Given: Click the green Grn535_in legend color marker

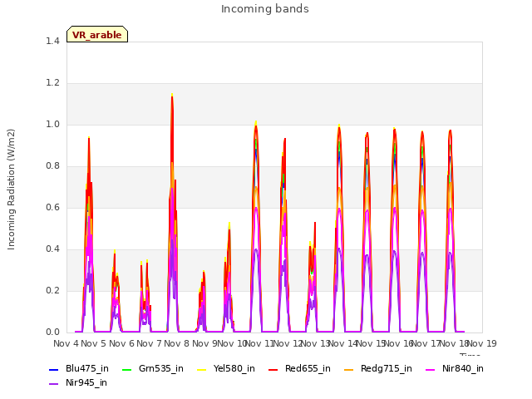Looking at the screenshot, I should [126, 369].
